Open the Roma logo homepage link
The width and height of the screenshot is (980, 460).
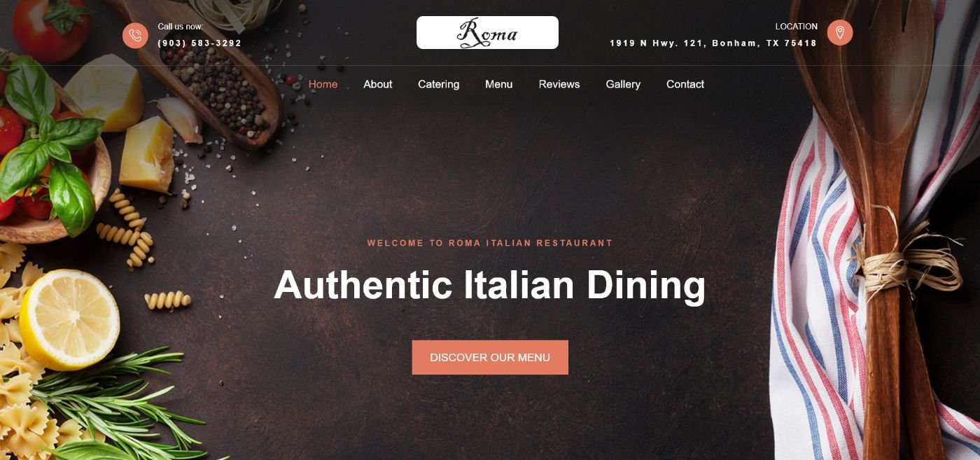coord(487,33)
